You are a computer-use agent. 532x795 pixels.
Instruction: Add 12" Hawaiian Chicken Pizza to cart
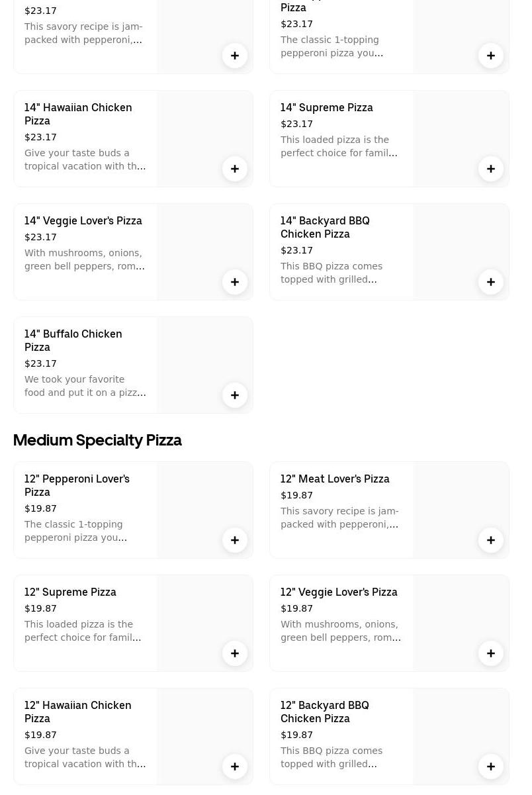(235, 767)
